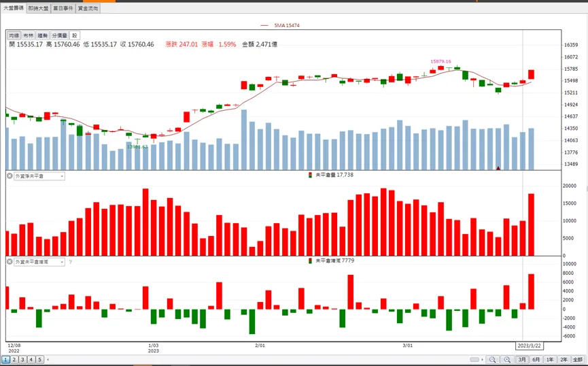This screenshot has width=588, height=366.
Task: Click the zoom in magnifier icon
Action: pos(507,360)
